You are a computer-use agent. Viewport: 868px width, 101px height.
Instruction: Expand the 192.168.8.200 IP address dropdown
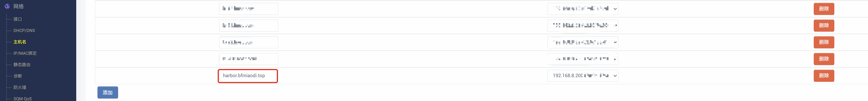pyautogui.click(x=583, y=76)
